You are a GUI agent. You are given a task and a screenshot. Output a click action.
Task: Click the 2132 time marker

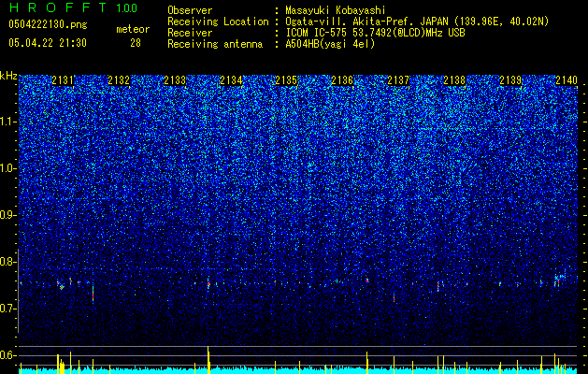(119, 79)
